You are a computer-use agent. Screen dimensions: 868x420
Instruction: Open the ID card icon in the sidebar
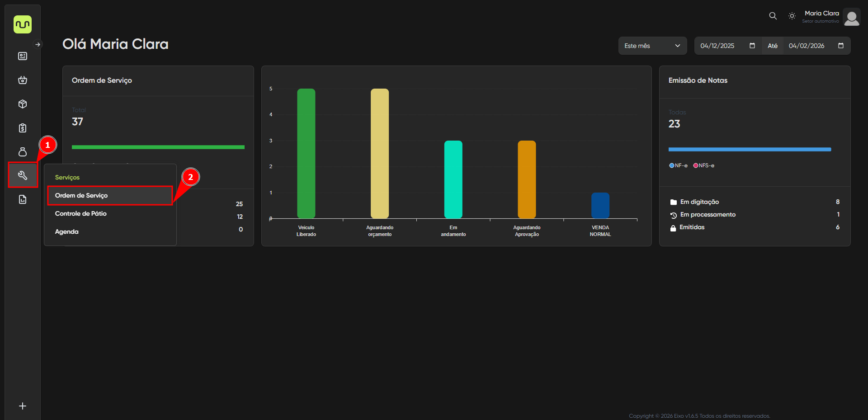coord(23,56)
